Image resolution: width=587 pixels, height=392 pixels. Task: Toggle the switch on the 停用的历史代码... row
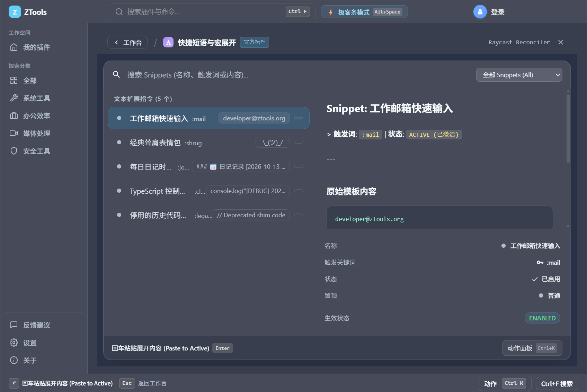point(299,215)
